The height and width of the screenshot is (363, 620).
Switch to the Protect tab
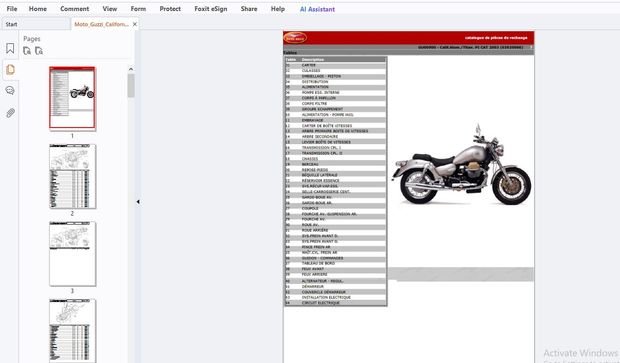click(170, 9)
